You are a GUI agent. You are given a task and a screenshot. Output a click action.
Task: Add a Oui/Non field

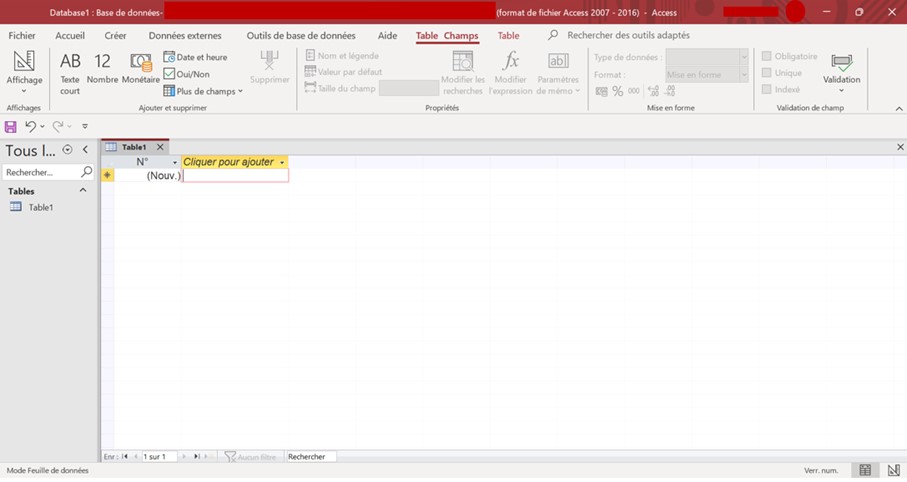[187, 74]
